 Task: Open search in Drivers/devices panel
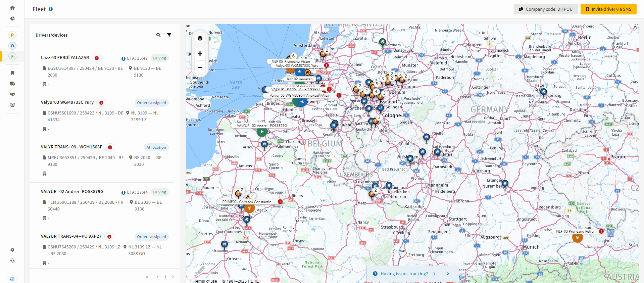(158, 35)
